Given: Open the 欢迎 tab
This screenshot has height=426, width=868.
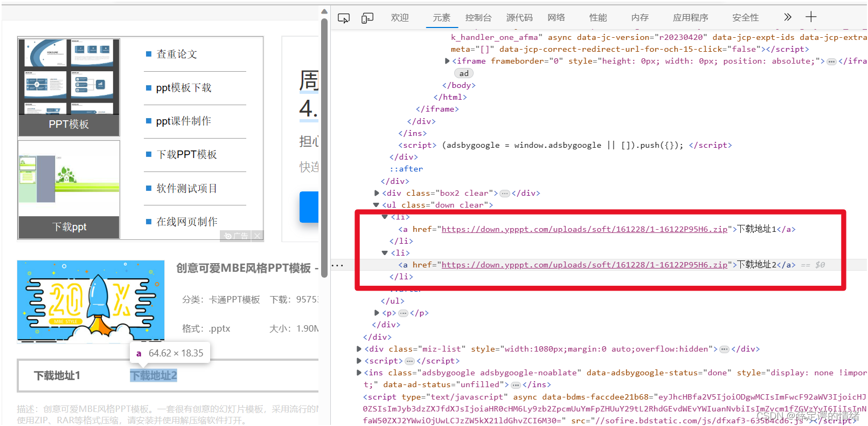Looking at the screenshot, I should pos(400,18).
